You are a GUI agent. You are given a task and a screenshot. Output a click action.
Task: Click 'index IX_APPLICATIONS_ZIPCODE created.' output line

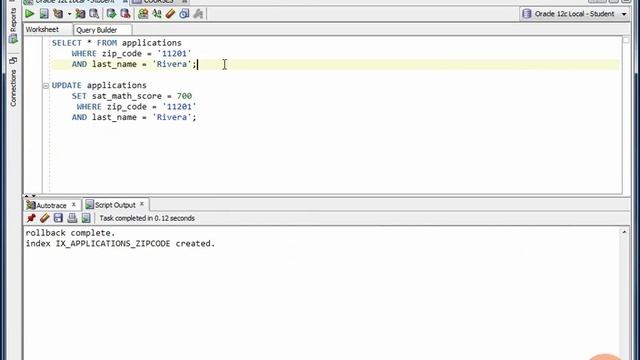[120, 243]
